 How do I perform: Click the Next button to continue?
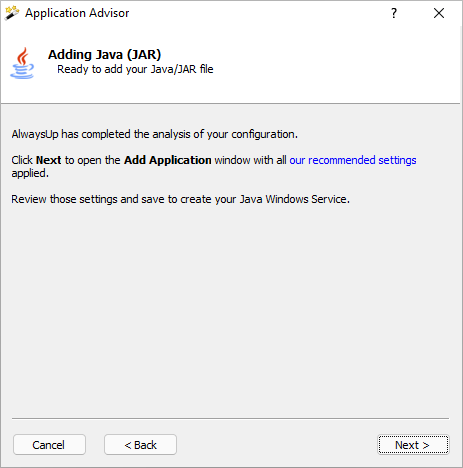point(413,445)
